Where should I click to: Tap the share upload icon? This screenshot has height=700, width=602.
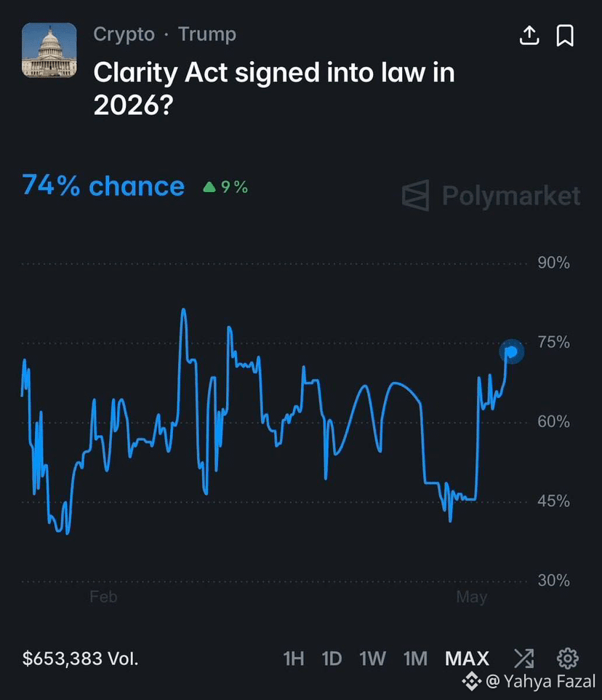coord(529,35)
